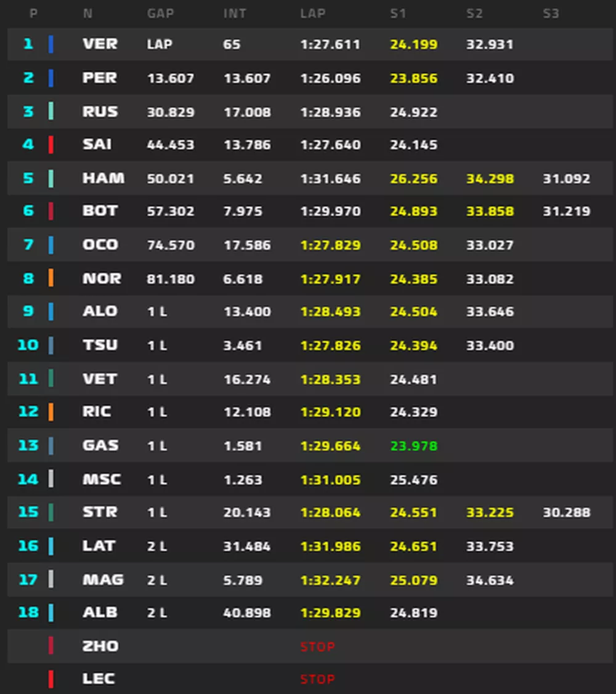Click the 40.898 interval for ALB

coord(247,613)
